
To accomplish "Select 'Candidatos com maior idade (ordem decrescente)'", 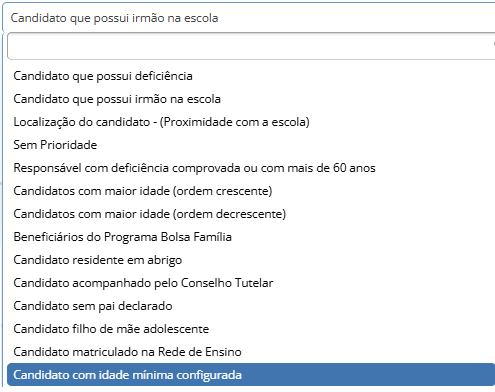I will [251, 214].
